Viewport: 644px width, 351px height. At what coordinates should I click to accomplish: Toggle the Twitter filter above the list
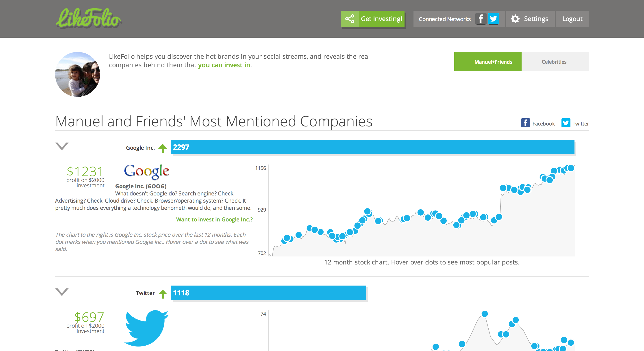click(575, 123)
